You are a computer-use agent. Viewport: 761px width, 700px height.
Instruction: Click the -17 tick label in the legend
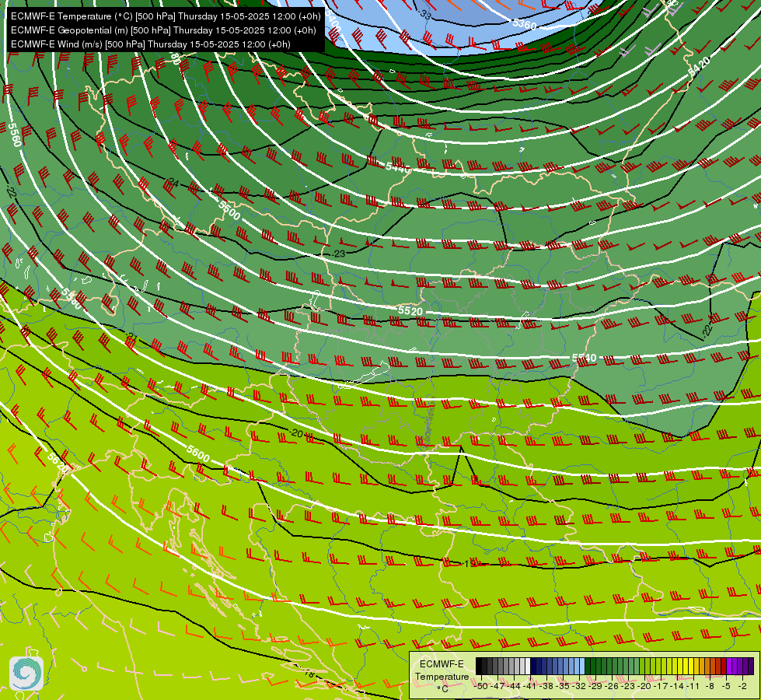coord(662,686)
